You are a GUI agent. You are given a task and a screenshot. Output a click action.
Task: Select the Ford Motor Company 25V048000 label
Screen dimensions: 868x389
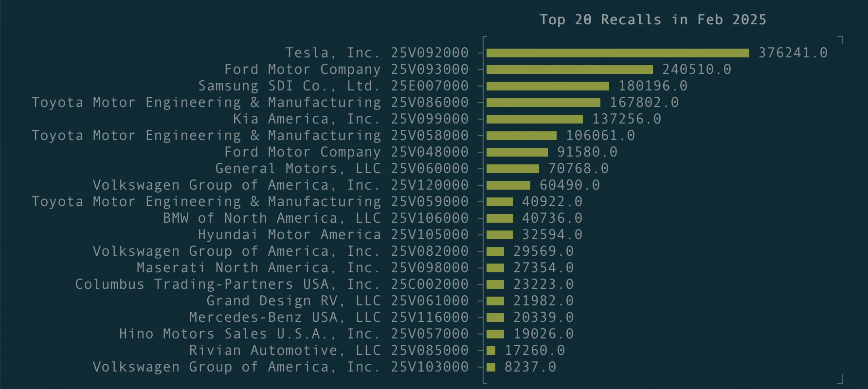pyautogui.click(x=346, y=152)
